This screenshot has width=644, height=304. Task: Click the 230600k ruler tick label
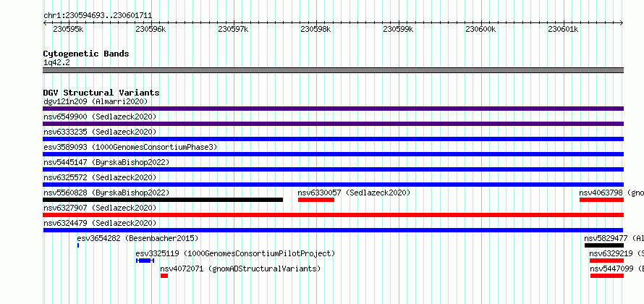(x=481, y=29)
